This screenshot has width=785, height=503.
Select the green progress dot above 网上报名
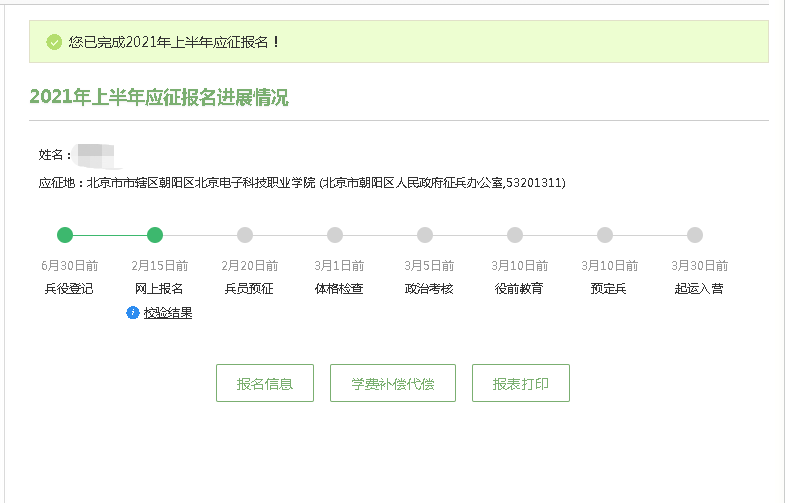click(x=155, y=235)
